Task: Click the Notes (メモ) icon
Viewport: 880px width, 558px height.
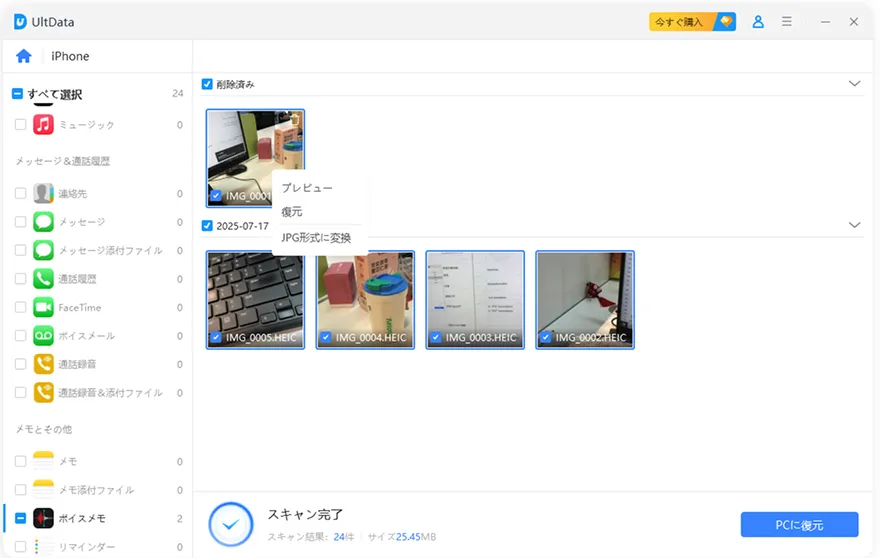Action: (x=43, y=461)
